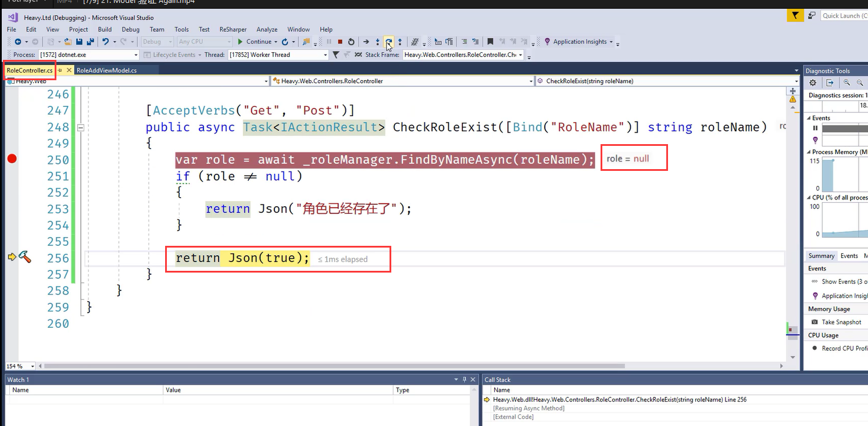
Task: Click the Events pause icon in Diagnostic Tools
Action: click(815, 128)
